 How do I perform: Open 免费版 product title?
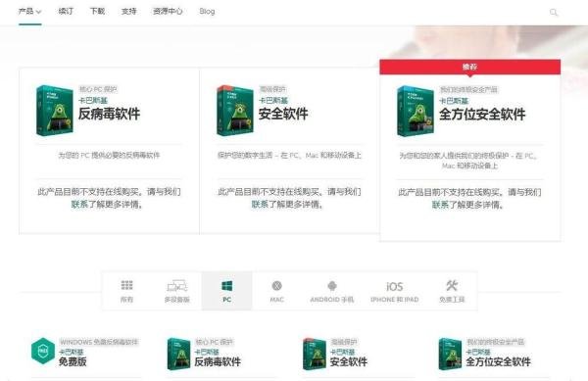[x=73, y=361]
